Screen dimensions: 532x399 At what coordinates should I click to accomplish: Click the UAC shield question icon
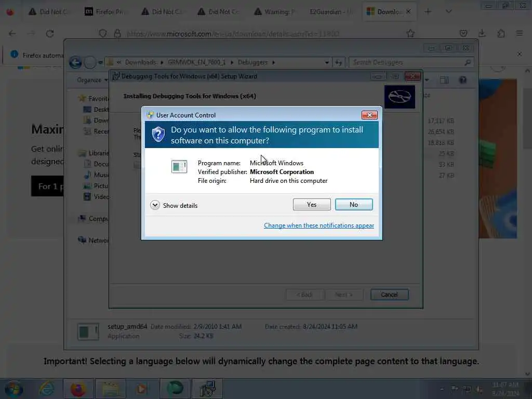point(158,135)
